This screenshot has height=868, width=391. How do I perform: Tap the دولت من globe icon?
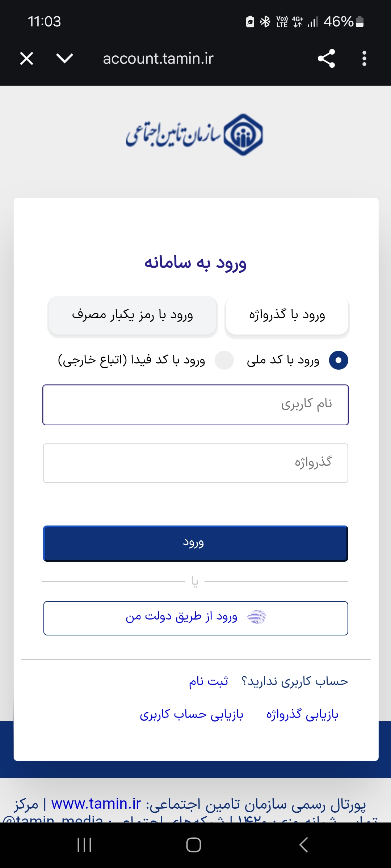[x=256, y=617]
